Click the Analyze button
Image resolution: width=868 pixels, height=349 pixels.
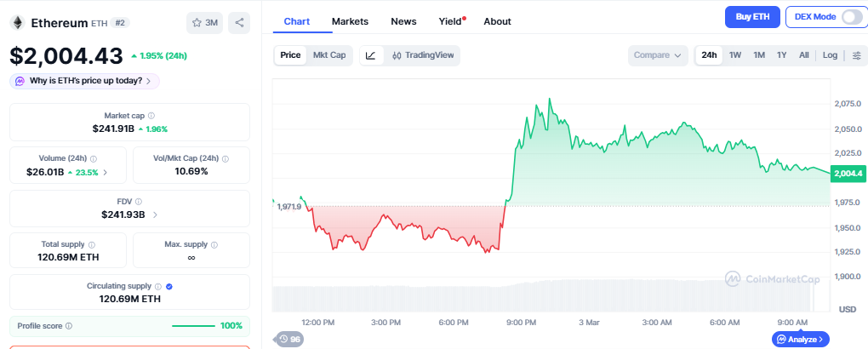pos(801,339)
